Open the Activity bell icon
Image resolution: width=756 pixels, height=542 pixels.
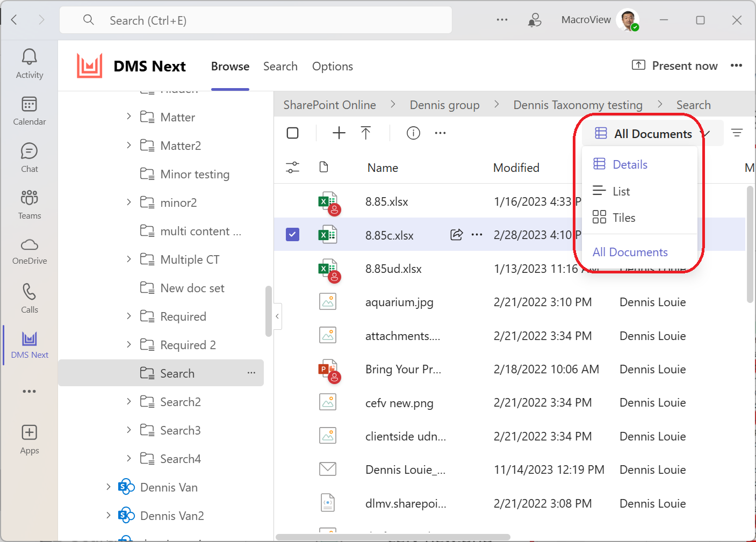click(30, 64)
